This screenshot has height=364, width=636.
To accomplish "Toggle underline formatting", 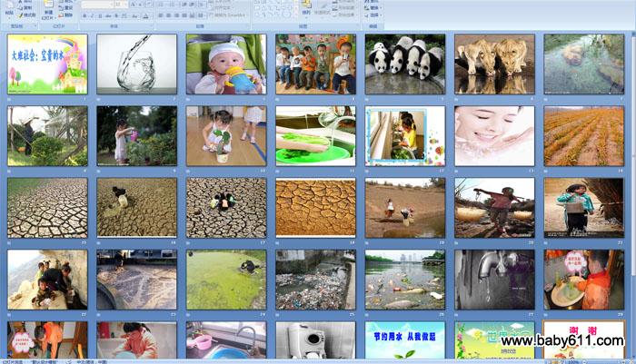I will (100, 15).
